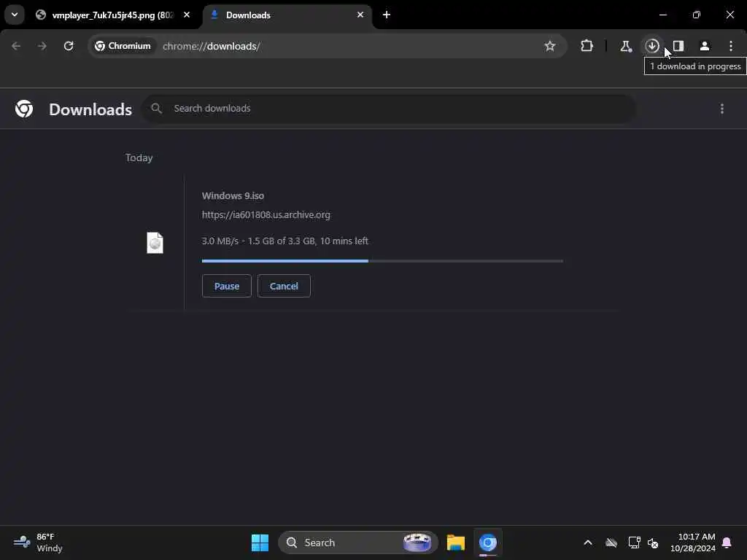Screen dimensions: 747x560
Task: Close the Downloads tab
Action: click(360, 15)
